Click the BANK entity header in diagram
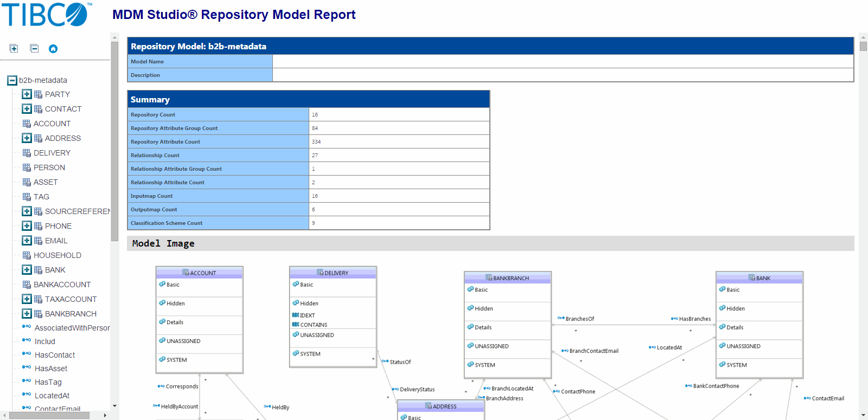The width and height of the screenshot is (868, 420). coord(759,277)
